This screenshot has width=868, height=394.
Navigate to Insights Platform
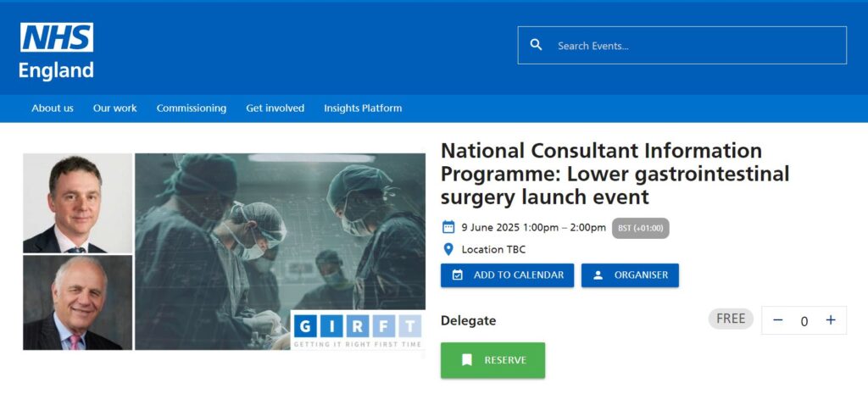tap(363, 108)
